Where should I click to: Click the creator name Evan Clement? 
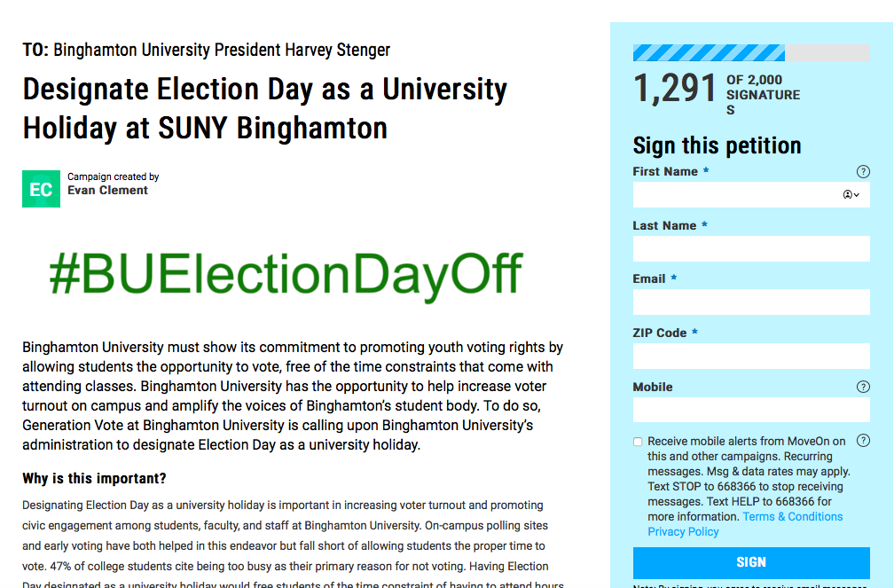tap(107, 191)
